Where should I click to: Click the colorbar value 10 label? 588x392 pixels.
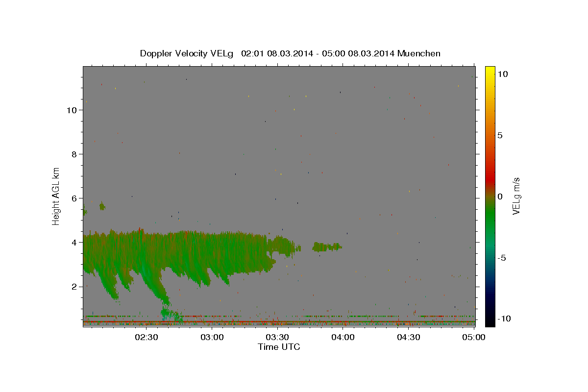click(502, 73)
